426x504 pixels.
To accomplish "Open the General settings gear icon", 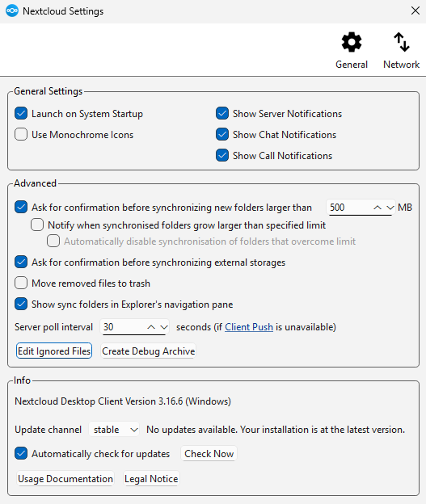I will [x=352, y=42].
